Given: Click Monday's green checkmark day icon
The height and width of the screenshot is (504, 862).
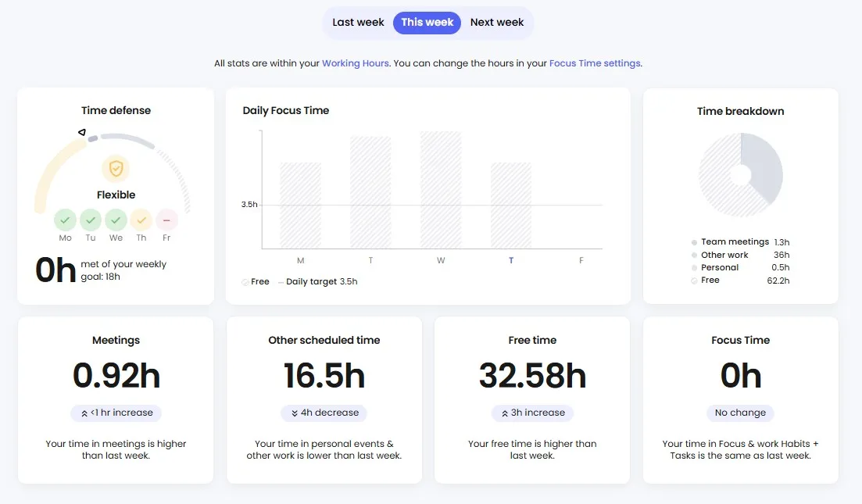Looking at the screenshot, I should [65, 220].
